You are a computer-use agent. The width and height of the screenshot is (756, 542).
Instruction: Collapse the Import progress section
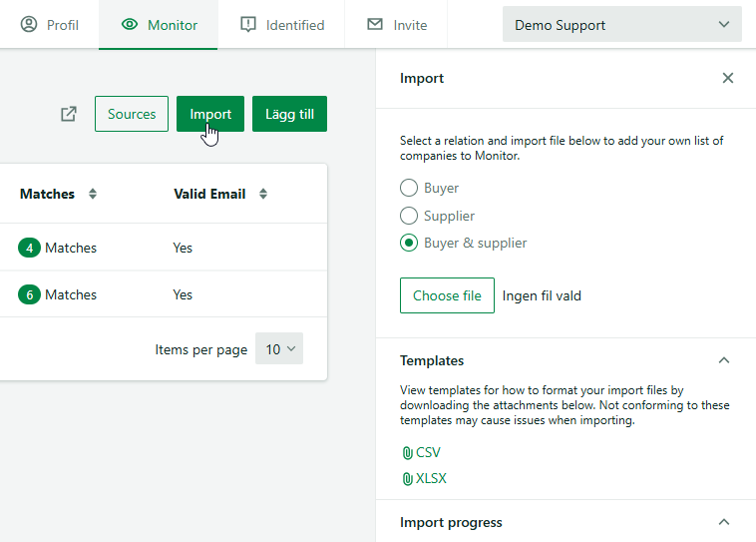[x=724, y=522]
